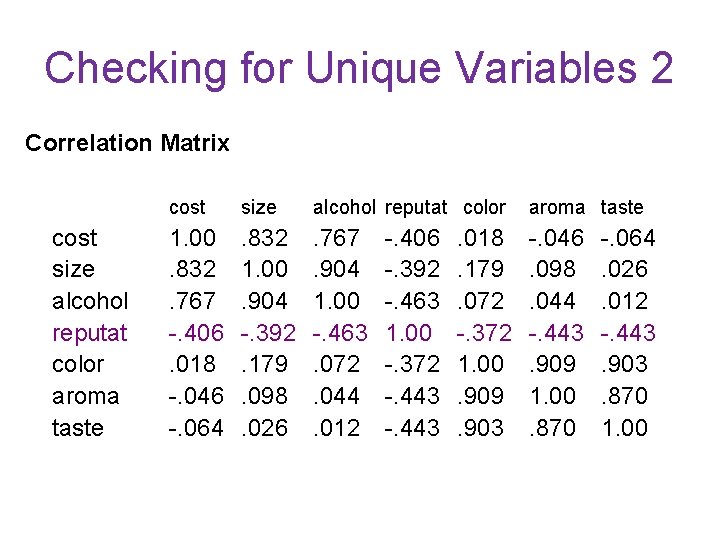Select the 'cost' row label
The width and height of the screenshot is (720, 540).
(75, 238)
